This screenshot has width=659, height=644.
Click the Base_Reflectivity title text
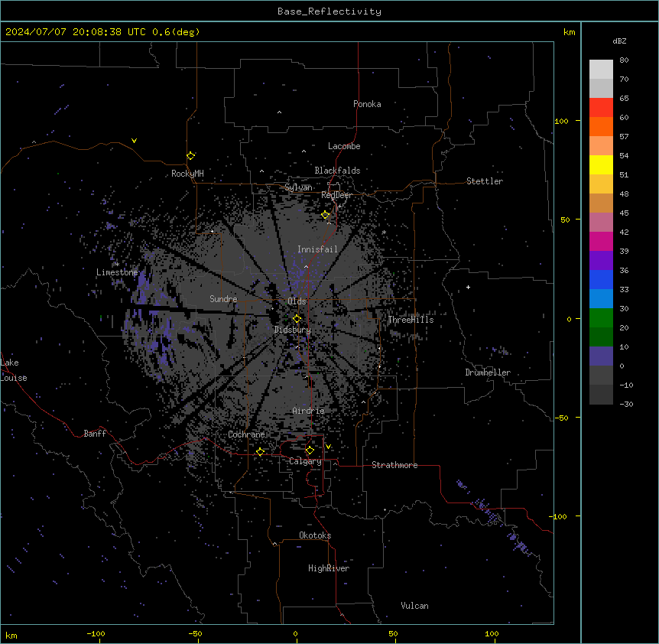[329, 11]
